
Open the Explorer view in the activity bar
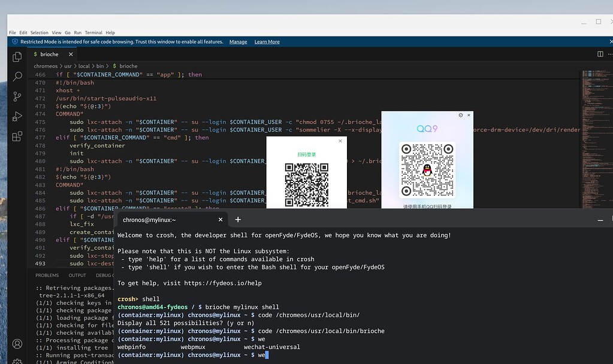[17, 56]
